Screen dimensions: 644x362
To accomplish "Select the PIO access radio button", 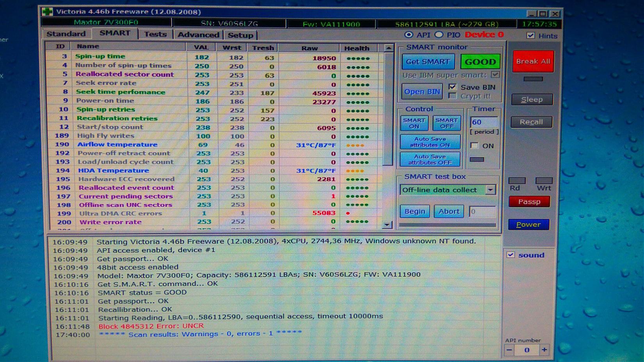I will (439, 35).
